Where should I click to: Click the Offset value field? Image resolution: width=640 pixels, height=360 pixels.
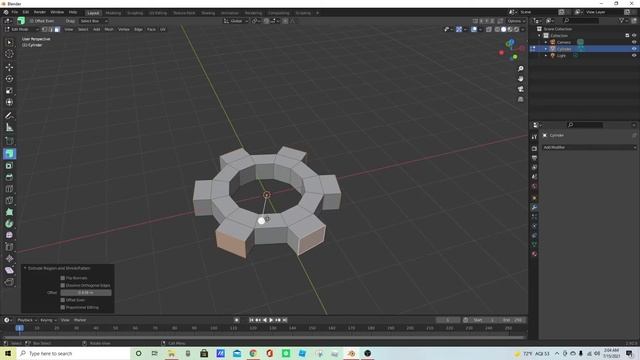86,293
